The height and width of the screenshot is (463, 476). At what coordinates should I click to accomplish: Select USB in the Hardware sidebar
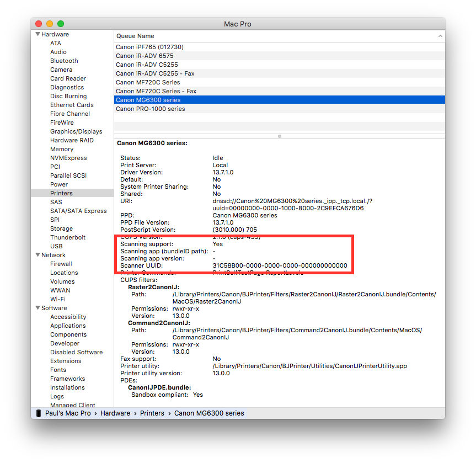point(56,246)
